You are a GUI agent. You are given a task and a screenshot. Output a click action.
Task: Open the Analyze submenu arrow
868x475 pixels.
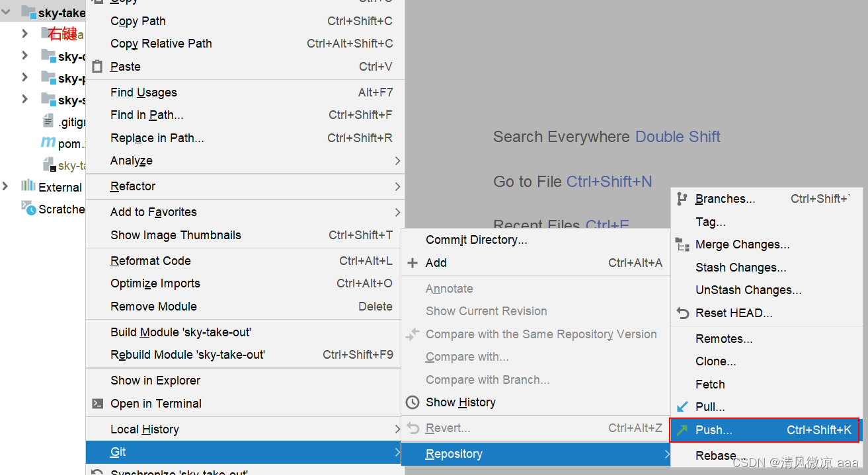pos(397,161)
